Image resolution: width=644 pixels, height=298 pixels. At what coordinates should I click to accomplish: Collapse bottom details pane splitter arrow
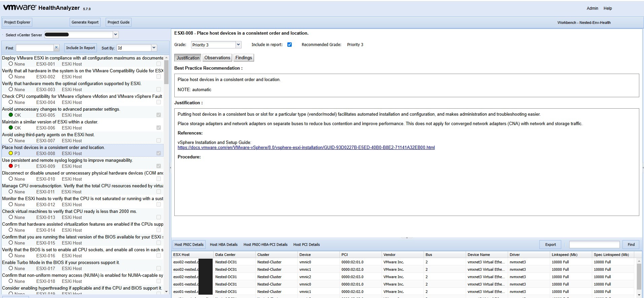(x=407, y=238)
